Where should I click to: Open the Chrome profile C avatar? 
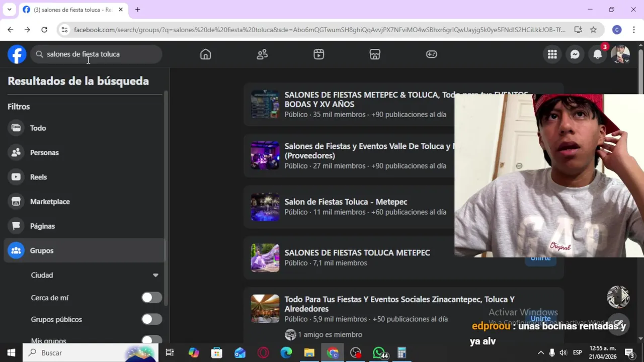click(617, 30)
